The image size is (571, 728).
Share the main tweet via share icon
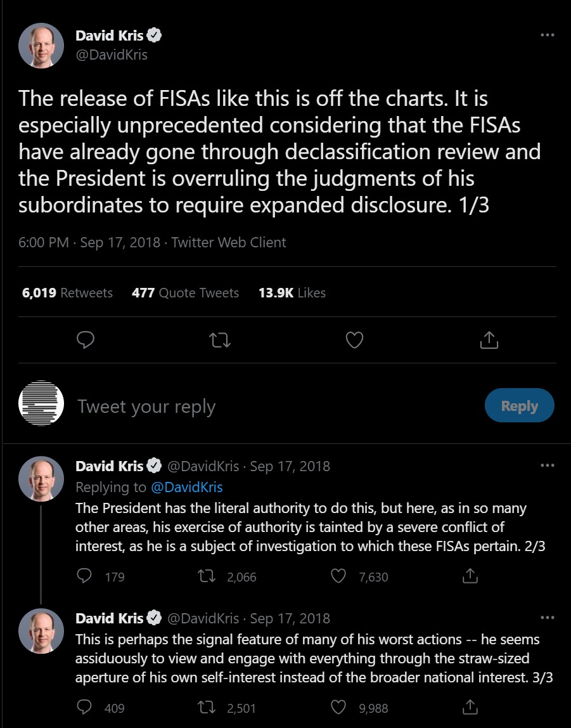[489, 341]
